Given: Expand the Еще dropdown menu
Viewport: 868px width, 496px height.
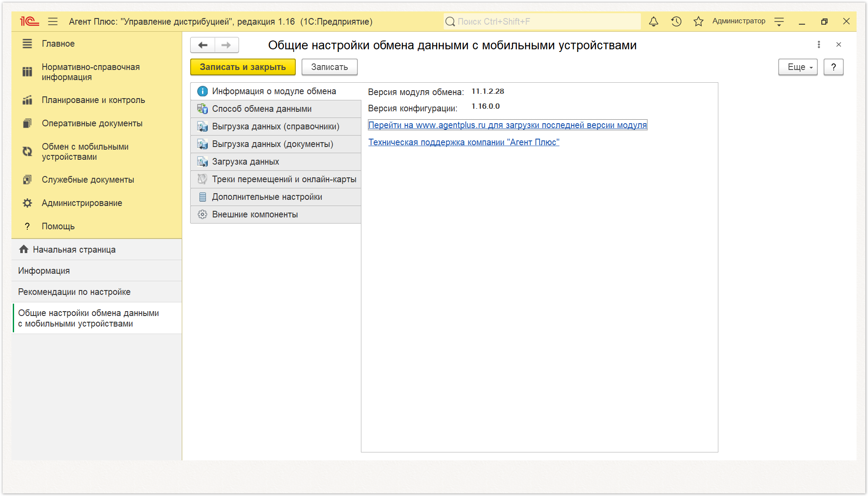Looking at the screenshot, I should (798, 67).
